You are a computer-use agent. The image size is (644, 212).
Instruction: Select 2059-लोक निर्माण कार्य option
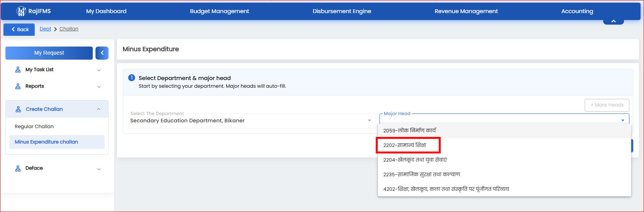[504, 131]
